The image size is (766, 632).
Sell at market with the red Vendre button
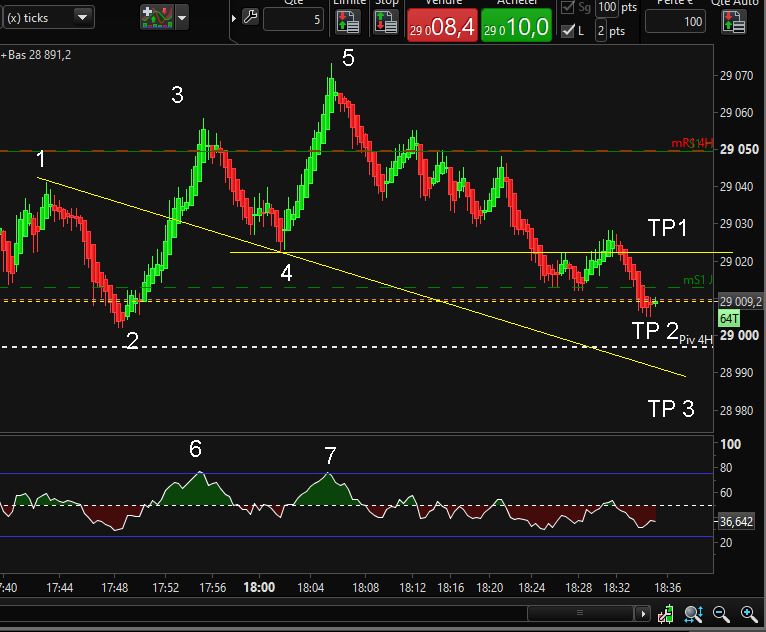point(442,26)
